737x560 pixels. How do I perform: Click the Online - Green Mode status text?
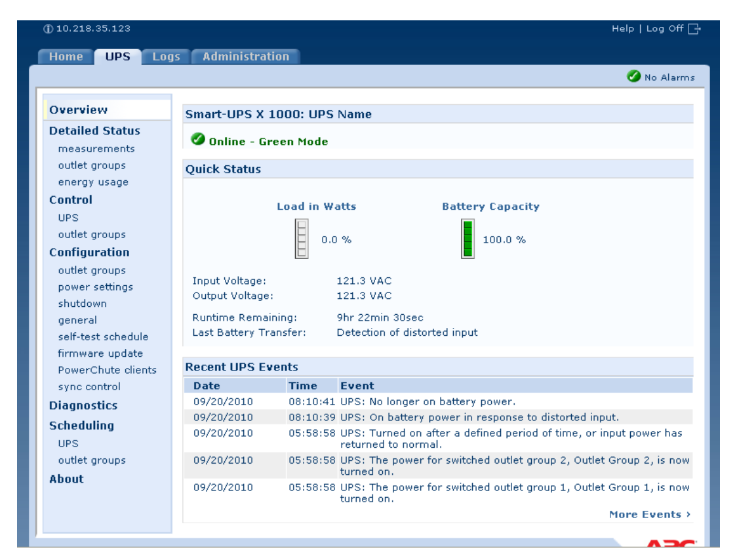coord(268,142)
